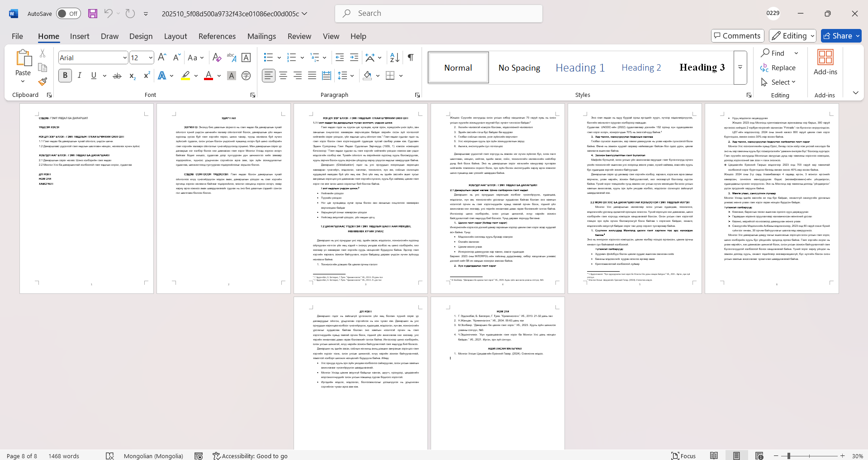Click the Show/Hide paragraph marks icon
Image resolution: width=868 pixels, height=460 pixels.
coord(411,57)
